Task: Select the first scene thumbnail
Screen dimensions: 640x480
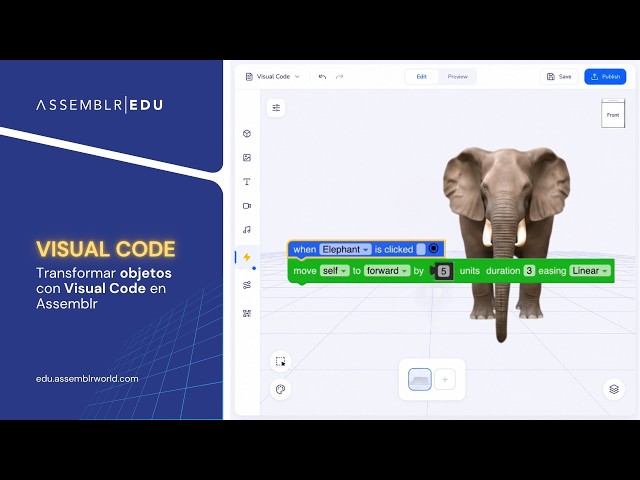Action: click(420, 379)
